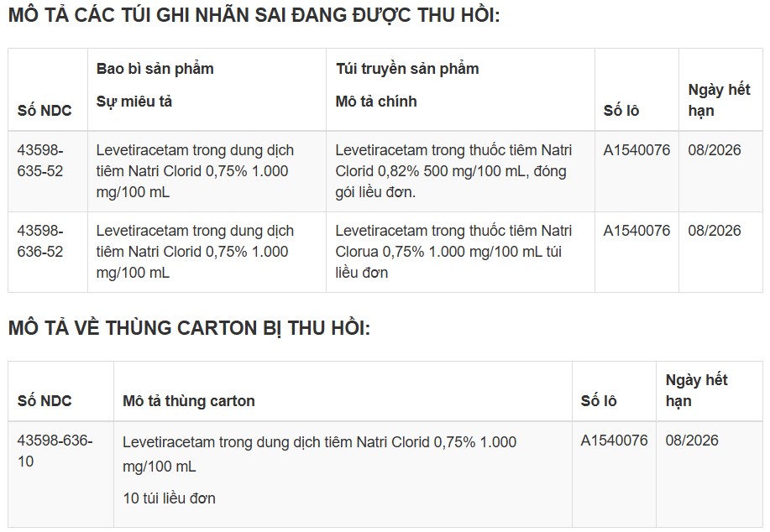Select "Số lô" header in the bags table
Image resolution: width=770 pixels, height=532 pixels.
pyautogui.click(x=621, y=111)
